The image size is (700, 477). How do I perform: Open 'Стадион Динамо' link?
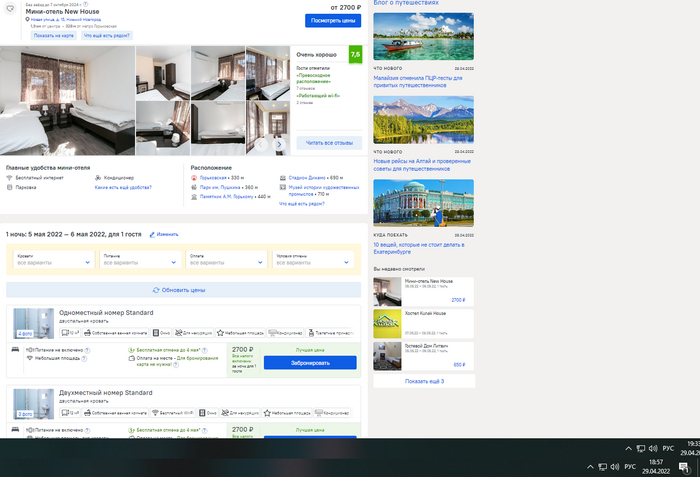[307, 178]
